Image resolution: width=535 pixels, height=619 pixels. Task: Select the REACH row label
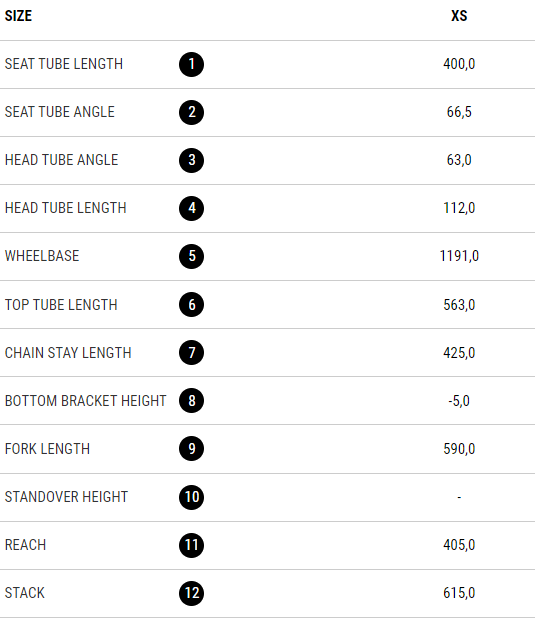[x=25, y=545]
